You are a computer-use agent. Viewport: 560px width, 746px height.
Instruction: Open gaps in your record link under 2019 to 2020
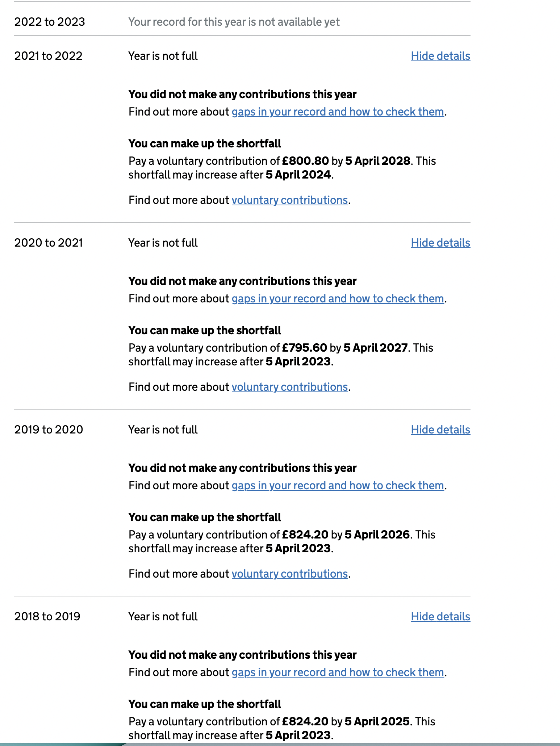click(338, 485)
